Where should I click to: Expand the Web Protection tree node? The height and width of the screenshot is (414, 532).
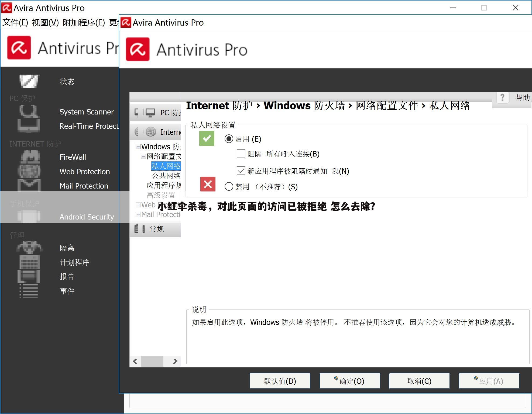[138, 205]
